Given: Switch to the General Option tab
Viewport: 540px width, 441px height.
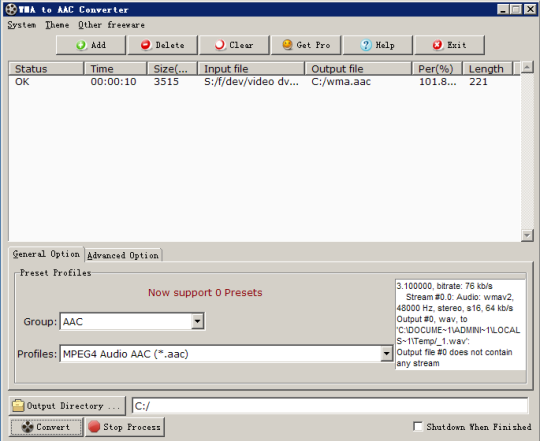Looking at the screenshot, I should point(46,254).
